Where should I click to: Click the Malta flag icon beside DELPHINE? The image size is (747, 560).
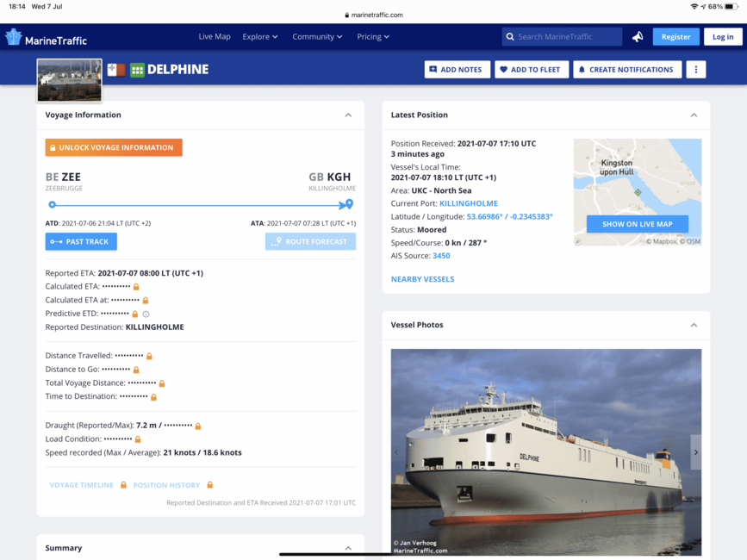click(x=116, y=70)
